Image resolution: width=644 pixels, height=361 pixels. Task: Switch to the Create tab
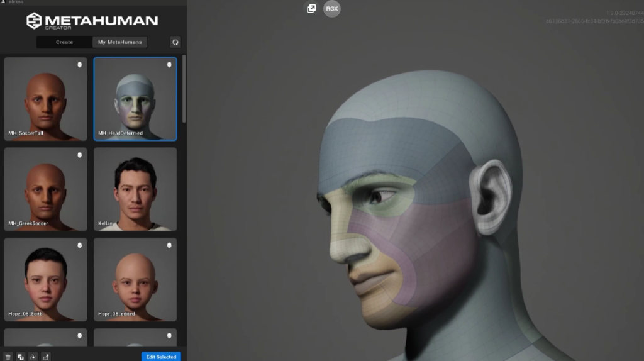pos(64,42)
